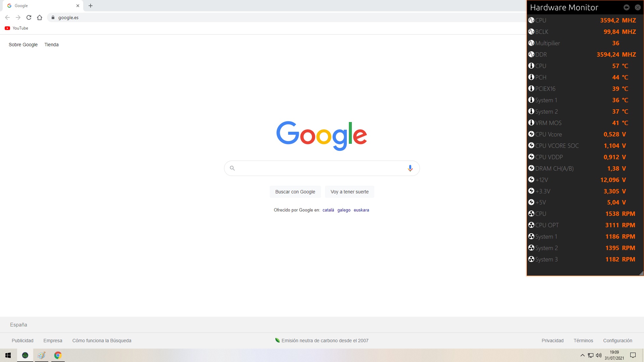Image resolution: width=644 pixels, height=362 pixels.
Task: Open Publicidad footer link
Action: pos(22,341)
